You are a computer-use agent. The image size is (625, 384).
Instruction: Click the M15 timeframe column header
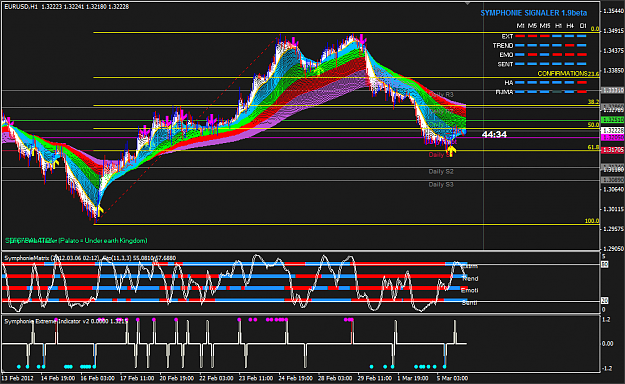point(545,26)
